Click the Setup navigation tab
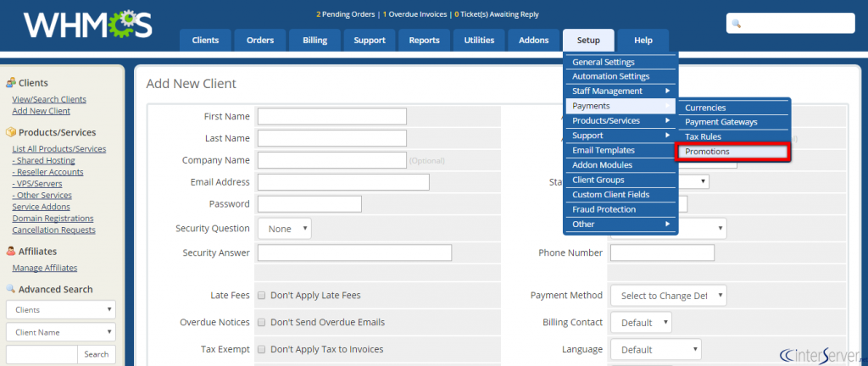The width and height of the screenshot is (868, 366). 588,41
